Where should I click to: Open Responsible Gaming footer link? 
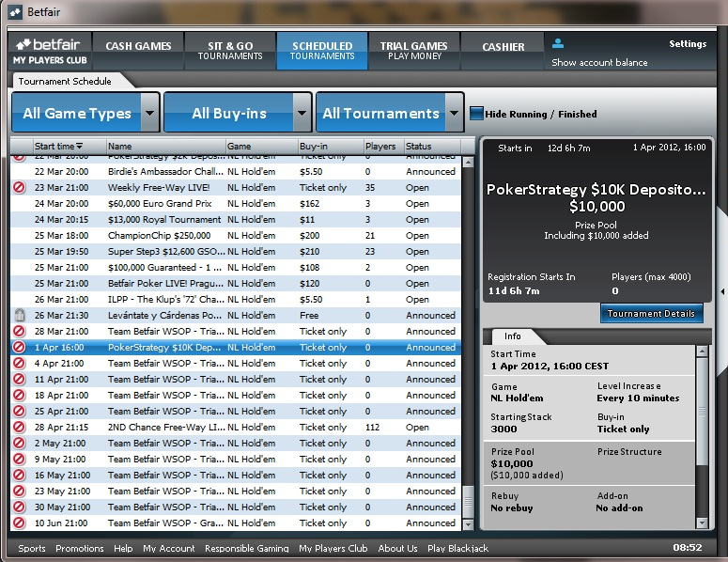click(x=247, y=549)
